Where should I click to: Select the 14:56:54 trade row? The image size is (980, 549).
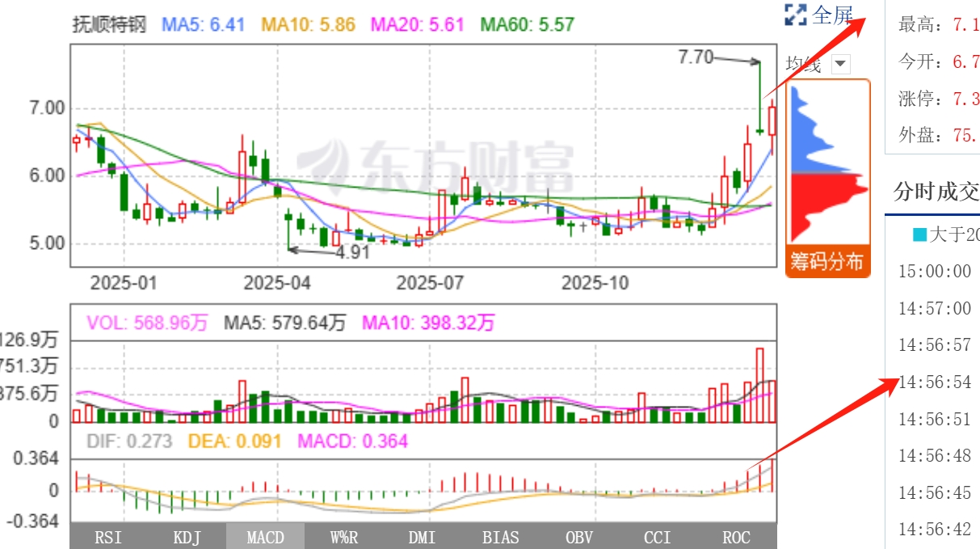pyautogui.click(x=935, y=382)
